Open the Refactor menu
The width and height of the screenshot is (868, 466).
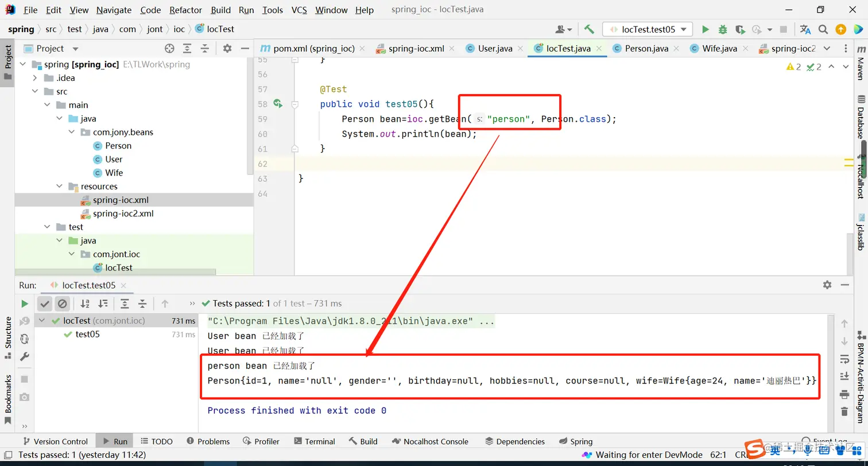click(x=186, y=10)
